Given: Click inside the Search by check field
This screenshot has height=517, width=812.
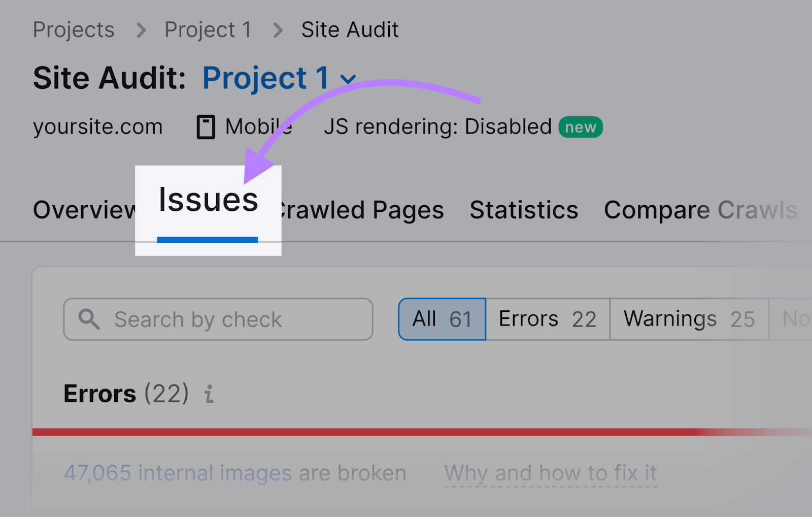Looking at the screenshot, I should 218,319.
